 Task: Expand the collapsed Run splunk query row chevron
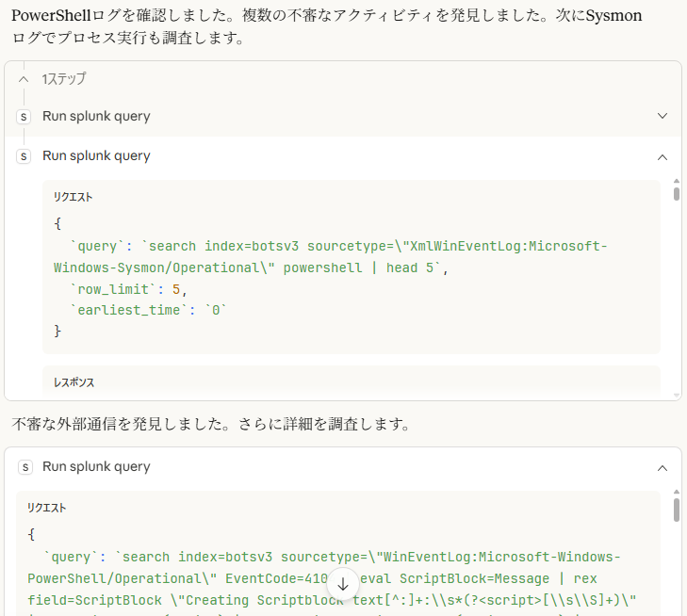(662, 116)
